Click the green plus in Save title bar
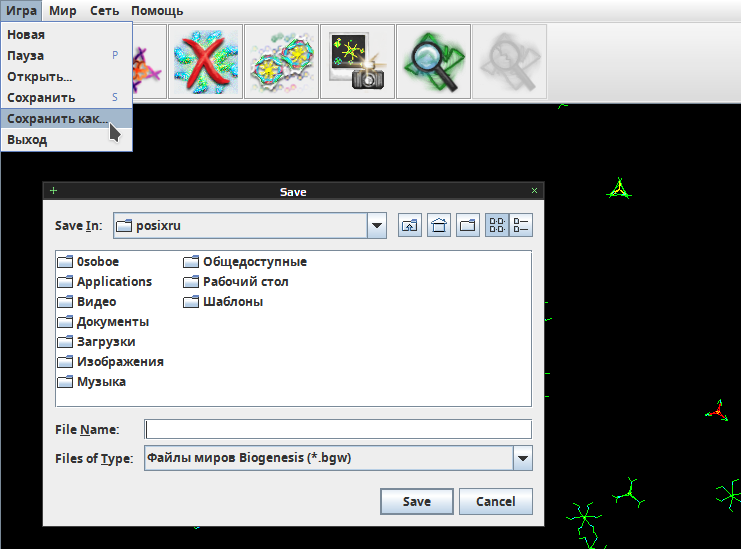 [53, 190]
